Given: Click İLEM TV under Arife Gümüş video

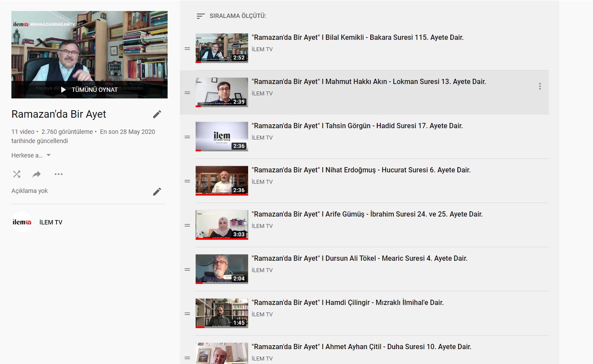Looking at the screenshot, I should click(x=262, y=226).
